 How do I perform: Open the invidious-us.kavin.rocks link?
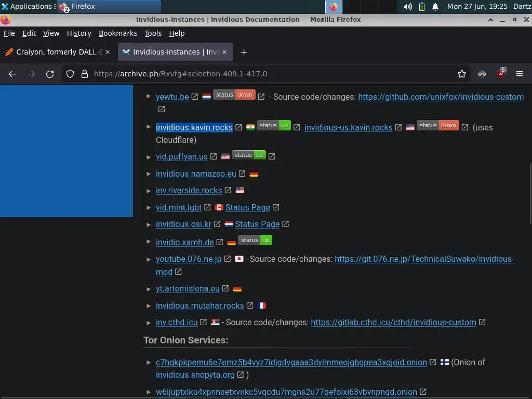pos(348,127)
